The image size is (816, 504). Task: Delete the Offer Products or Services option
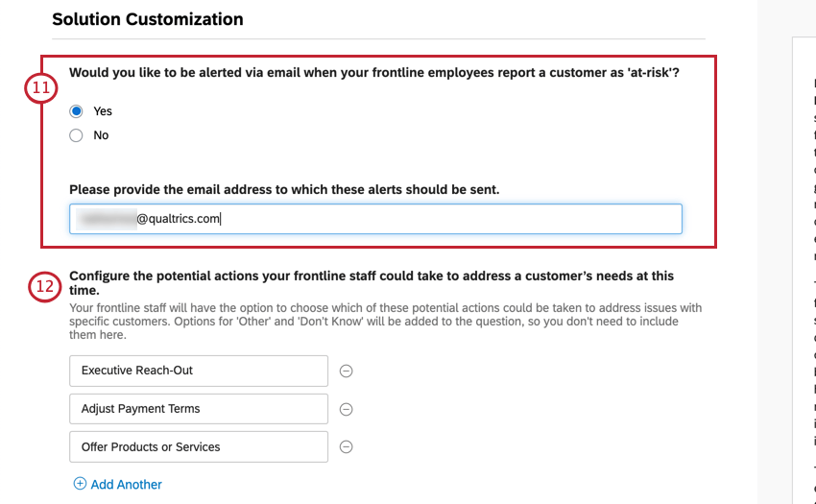pos(347,446)
